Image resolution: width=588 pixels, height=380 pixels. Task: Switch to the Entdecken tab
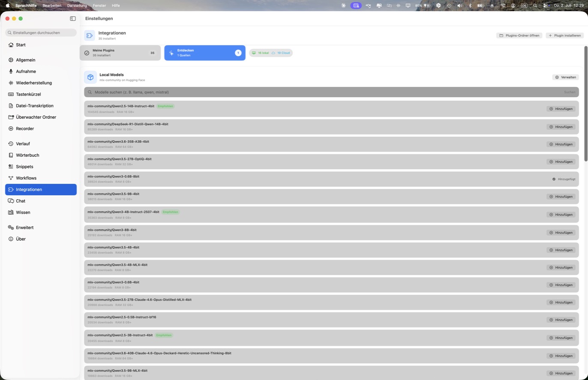[x=205, y=53]
